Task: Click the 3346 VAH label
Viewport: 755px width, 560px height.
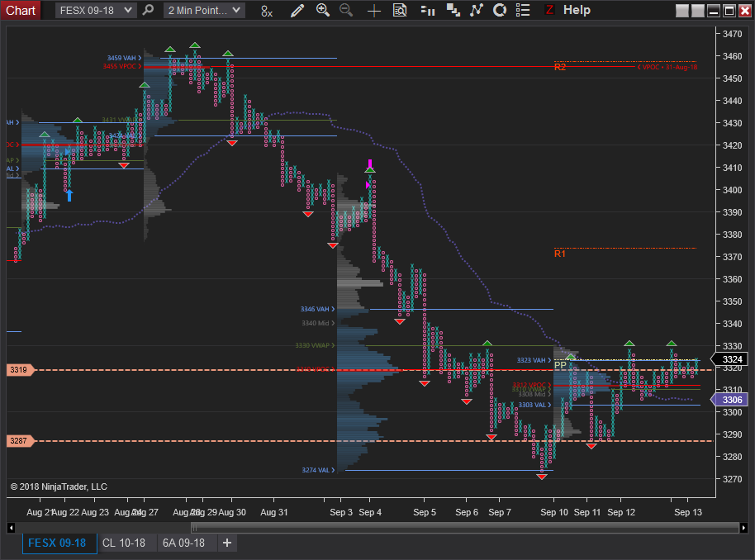Action: 317,309
